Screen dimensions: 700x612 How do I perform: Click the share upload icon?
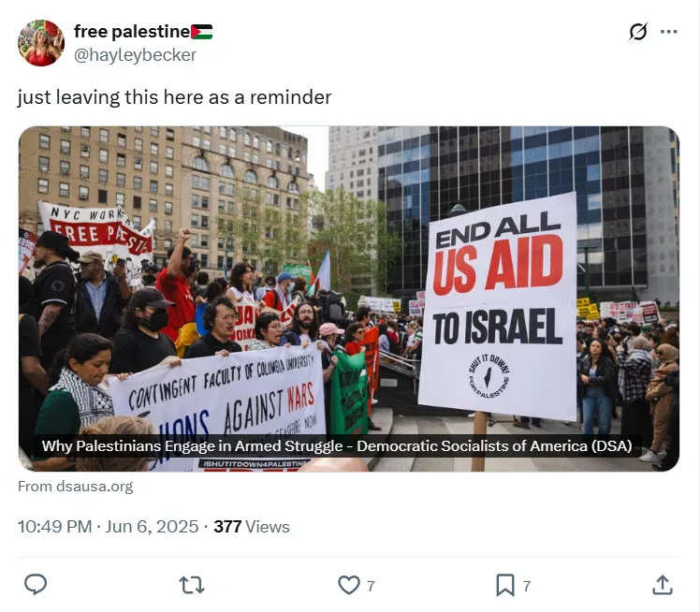pyautogui.click(x=663, y=585)
